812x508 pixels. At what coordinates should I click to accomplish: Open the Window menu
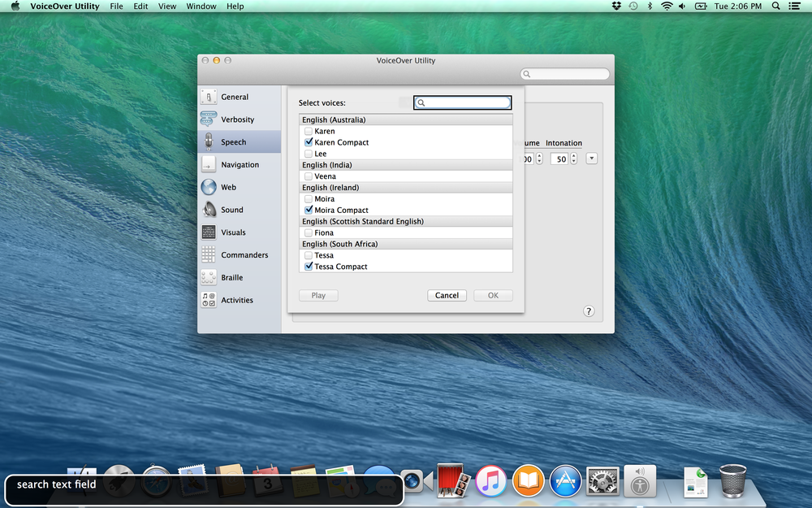click(x=201, y=7)
